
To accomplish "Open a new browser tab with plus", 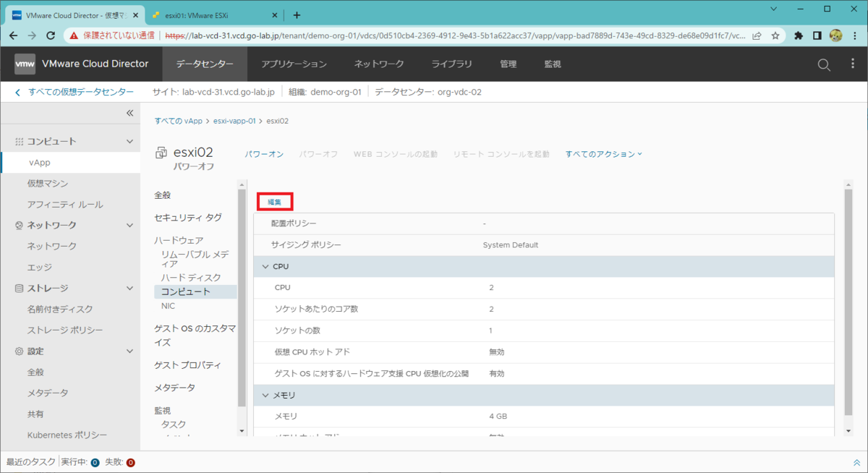I will click(297, 14).
